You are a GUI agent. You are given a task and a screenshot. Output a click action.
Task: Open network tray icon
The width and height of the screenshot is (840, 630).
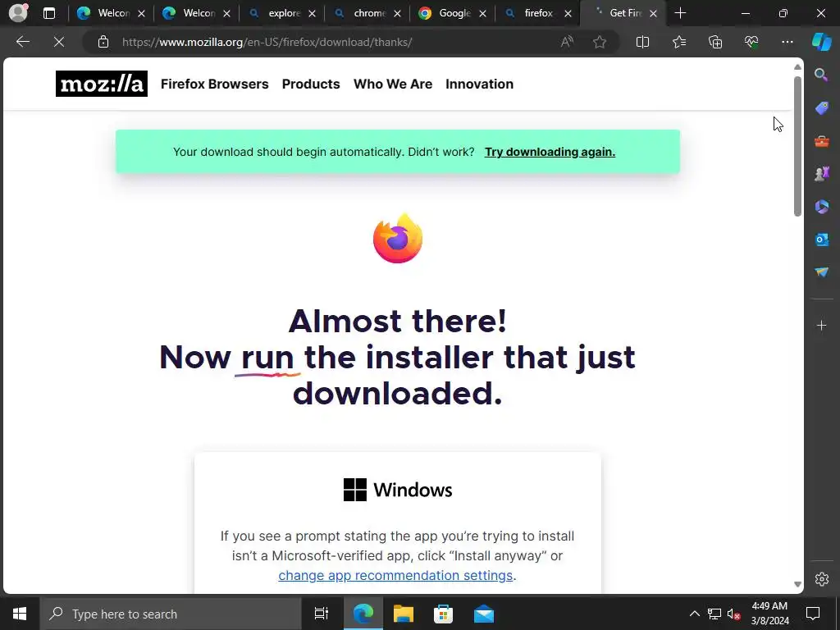(x=714, y=614)
